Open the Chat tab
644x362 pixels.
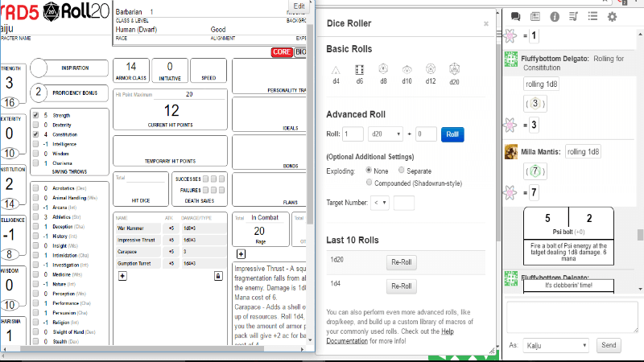tap(515, 16)
